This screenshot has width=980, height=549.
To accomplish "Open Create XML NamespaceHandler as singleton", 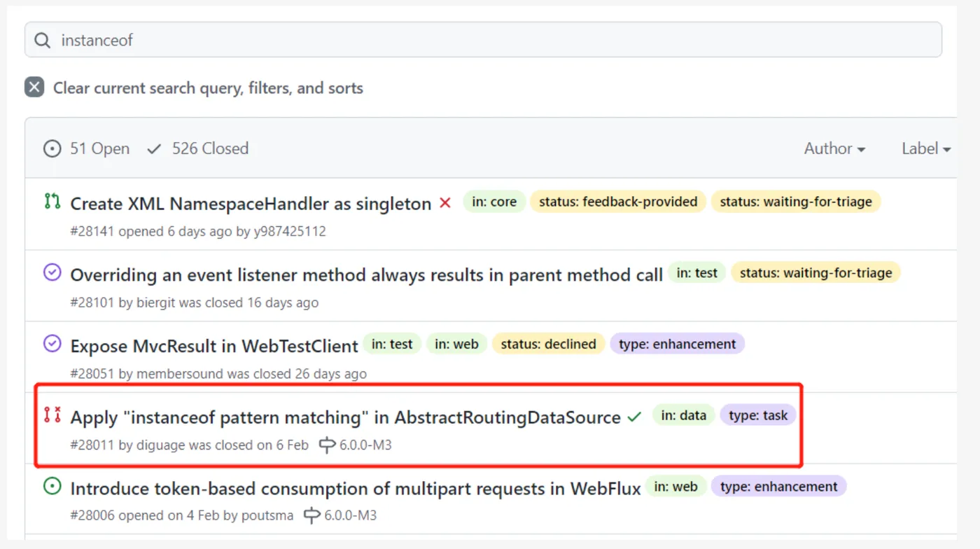I will tap(251, 204).
